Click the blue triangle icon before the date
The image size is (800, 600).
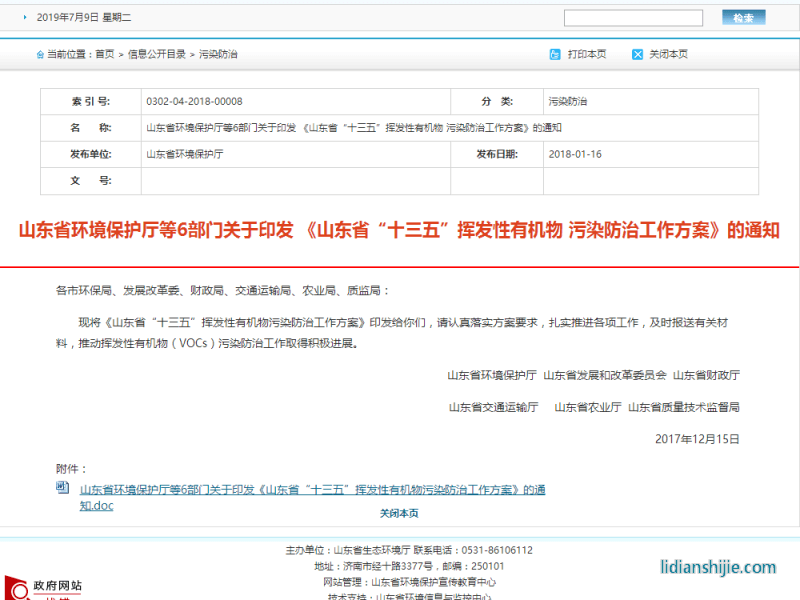pos(27,17)
